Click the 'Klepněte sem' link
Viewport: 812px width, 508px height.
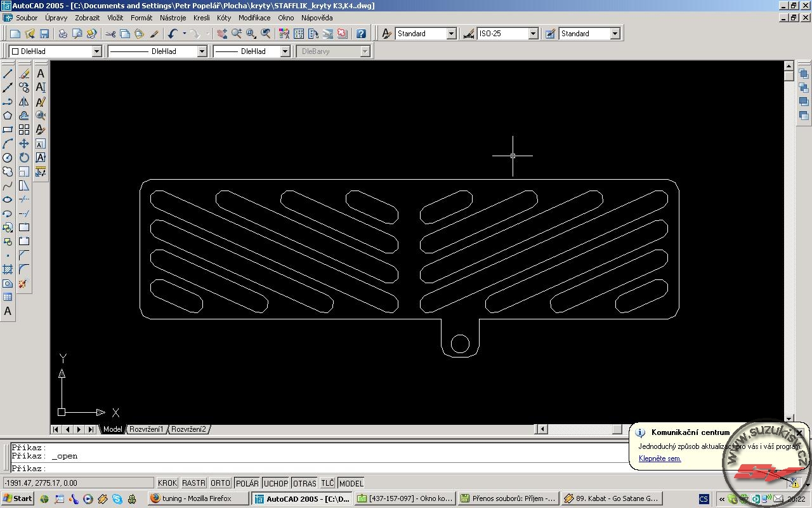tap(660, 458)
